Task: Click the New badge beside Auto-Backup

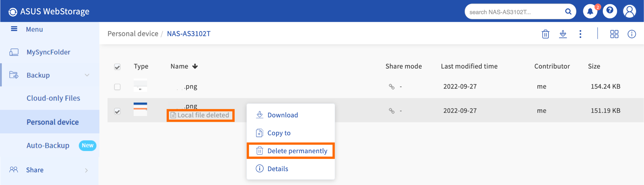Action: coord(87,145)
